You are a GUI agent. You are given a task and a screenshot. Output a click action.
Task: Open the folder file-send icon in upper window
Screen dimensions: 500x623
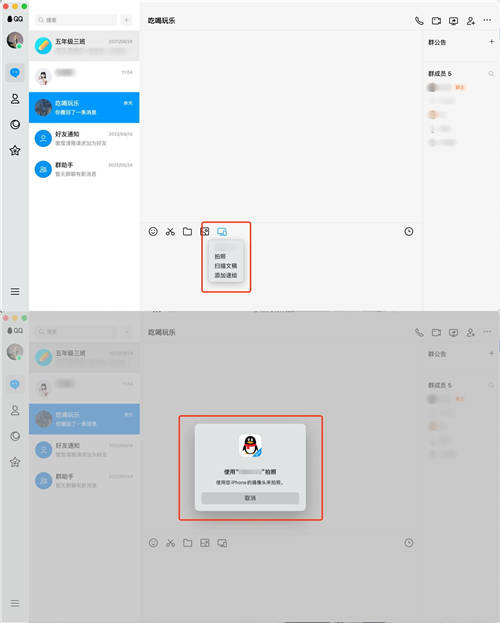(187, 232)
